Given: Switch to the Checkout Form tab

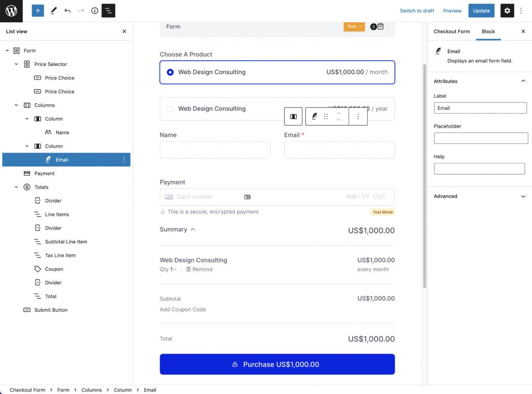Looking at the screenshot, I should click(451, 32).
